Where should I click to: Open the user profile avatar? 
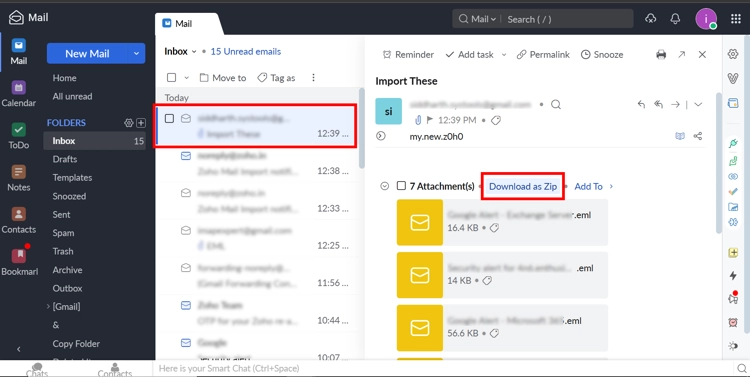(x=706, y=19)
